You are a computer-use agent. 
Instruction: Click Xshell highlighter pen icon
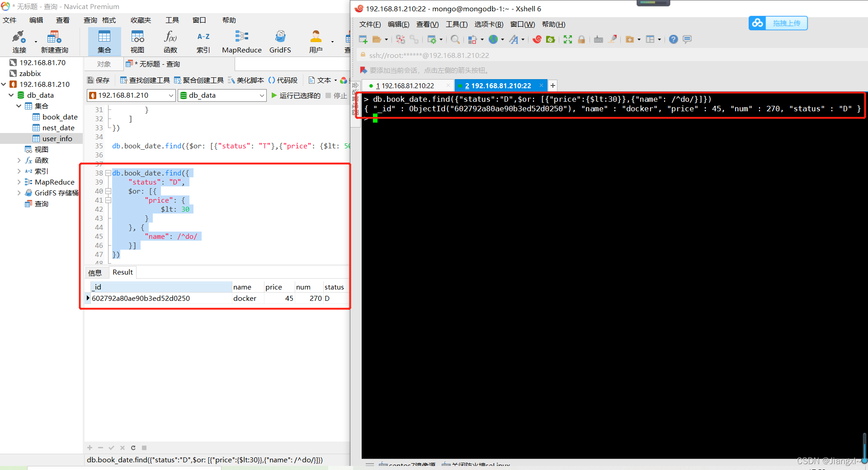(612, 39)
